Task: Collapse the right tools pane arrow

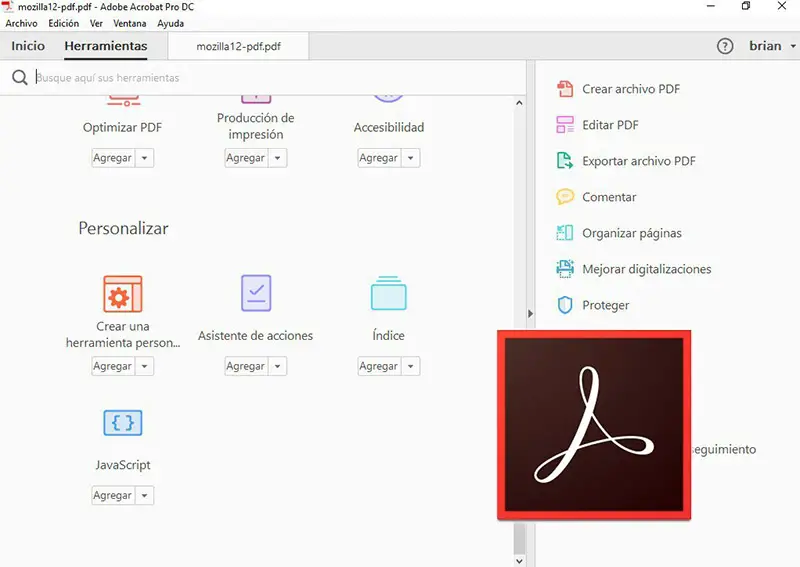Action: 530,313
